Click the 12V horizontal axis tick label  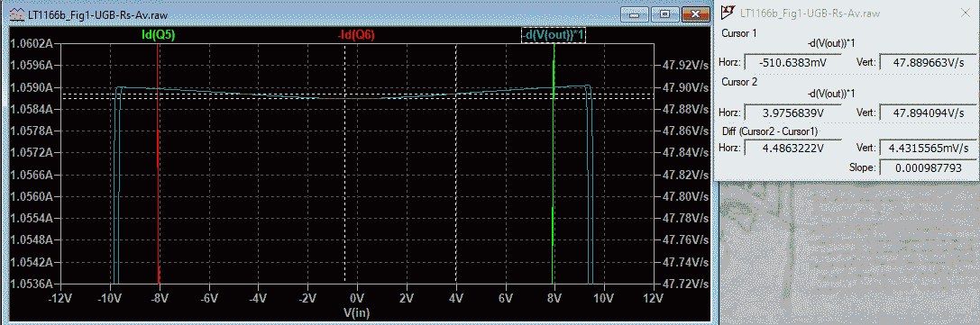(x=653, y=297)
